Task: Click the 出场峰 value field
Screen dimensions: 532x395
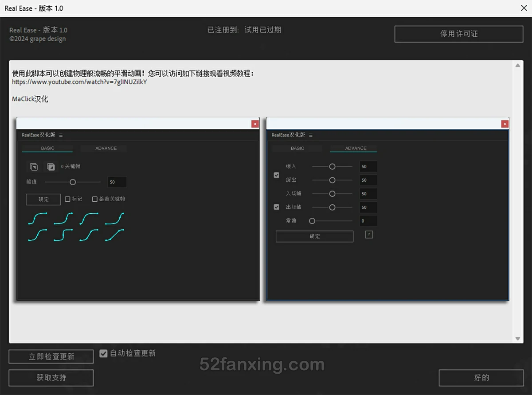Action: [368, 207]
